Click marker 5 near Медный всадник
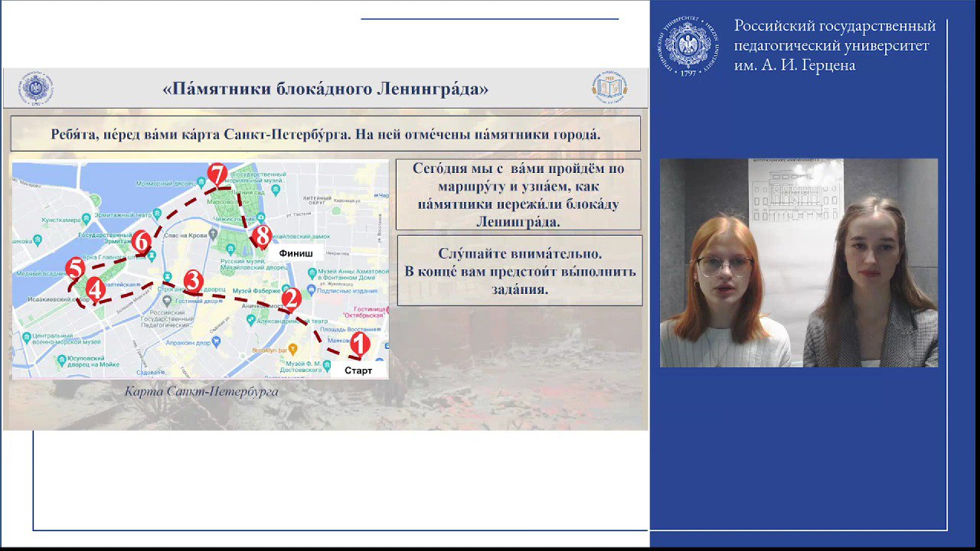This screenshot has width=980, height=551. (x=75, y=269)
